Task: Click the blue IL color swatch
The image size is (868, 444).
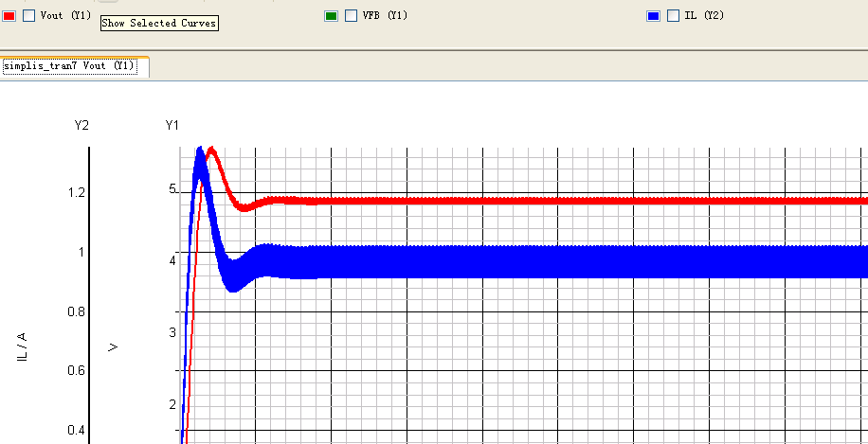Action: (x=653, y=15)
